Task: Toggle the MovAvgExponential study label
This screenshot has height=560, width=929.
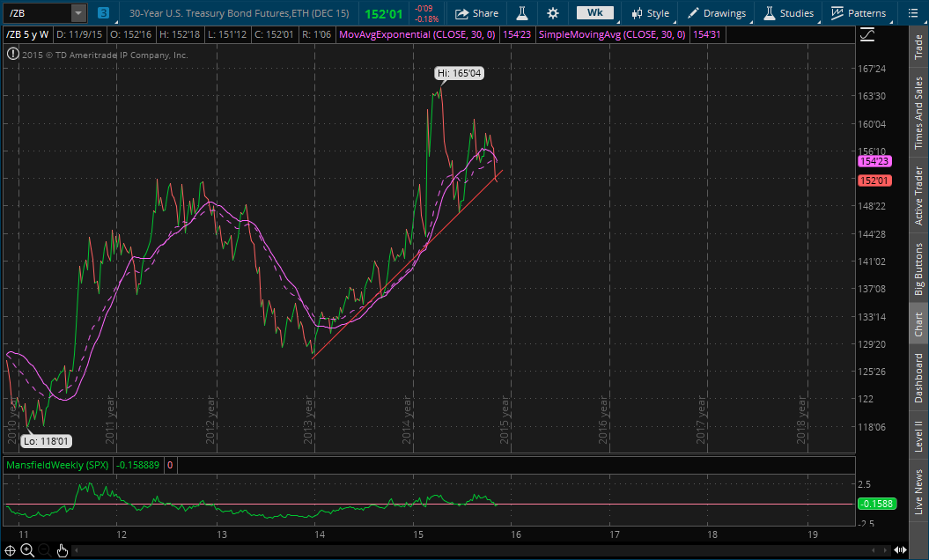Action: [x=422, y=34]
